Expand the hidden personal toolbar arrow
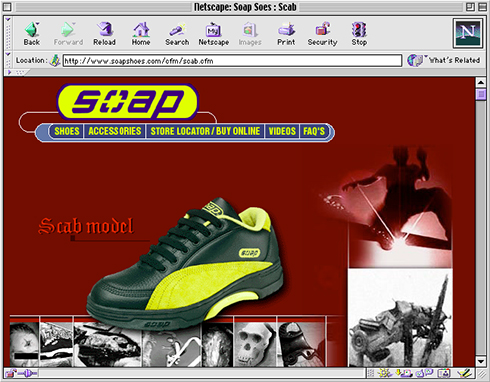Image resolution: width=490 pixels, height=382 pixels. [9, 72]
